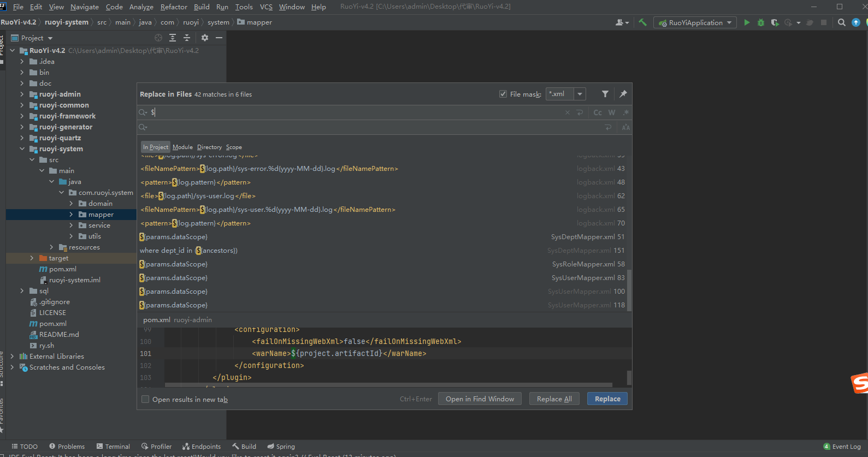This screenshot has height=457, width=868.
Task: Select the Scope tab
Action: coord(234,147)
